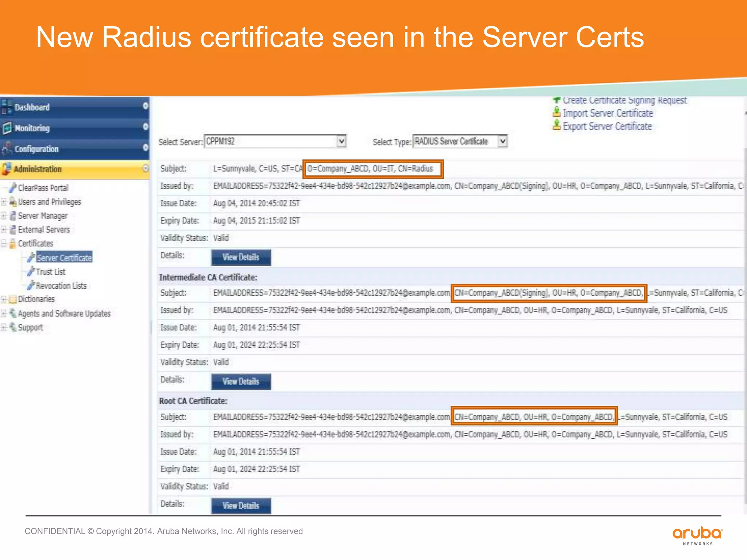This screenshot has width=747, height=560.
Task: Collapse the Certificates tree node
Action: 4,243
